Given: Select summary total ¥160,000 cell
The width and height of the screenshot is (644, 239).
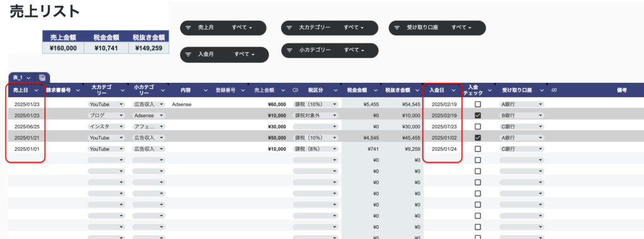Looking at the screenshot, I should pos(64,48).
